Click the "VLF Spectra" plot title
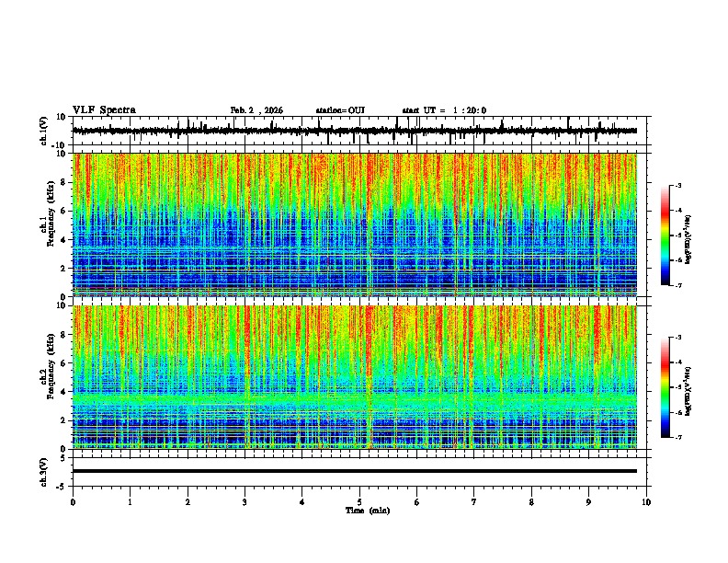This screenshot has height=563, width=728. point(104,110)
